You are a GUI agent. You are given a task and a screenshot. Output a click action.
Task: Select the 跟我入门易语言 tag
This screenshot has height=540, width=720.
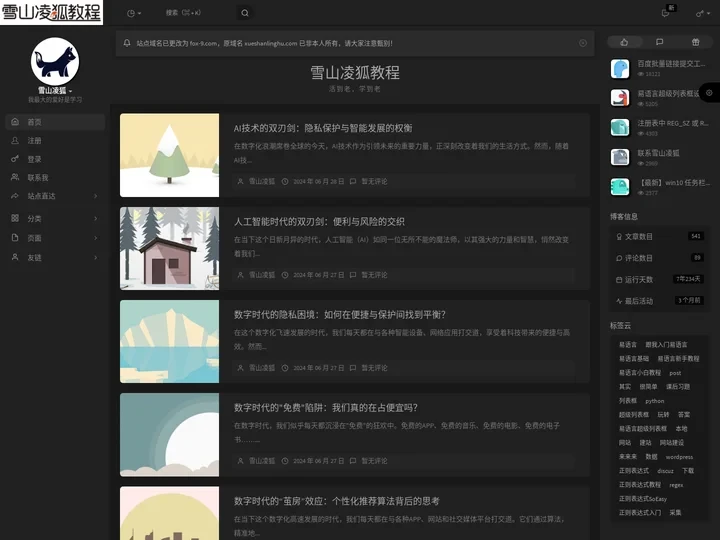[666, 344]
